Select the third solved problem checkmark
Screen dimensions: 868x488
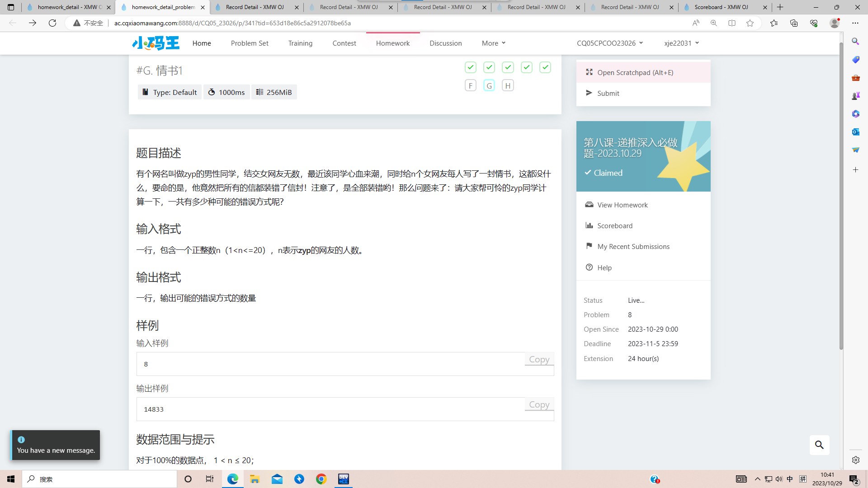pos(508,67)
